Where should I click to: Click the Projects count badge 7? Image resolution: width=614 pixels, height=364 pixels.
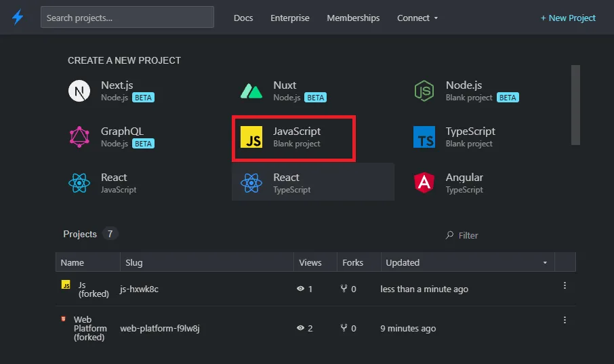tap(110, 234)
